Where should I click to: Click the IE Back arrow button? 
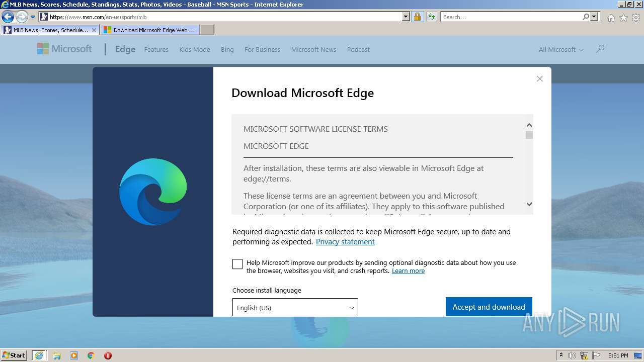pyautogui.click(x=8, y=17)
